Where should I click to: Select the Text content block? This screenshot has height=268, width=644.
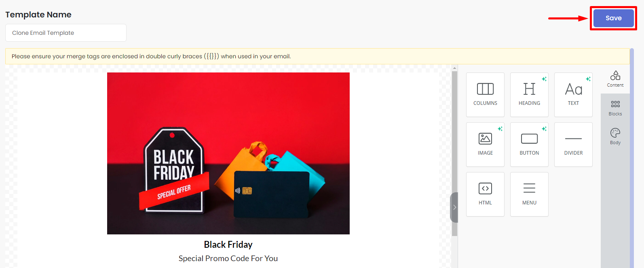tap(573, 95)
